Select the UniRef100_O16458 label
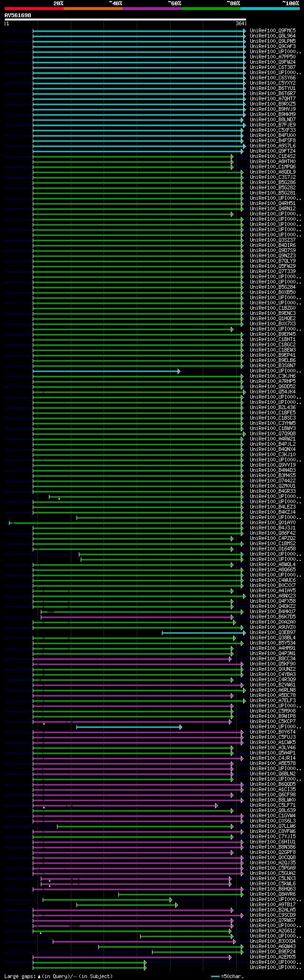 (273, 549)
